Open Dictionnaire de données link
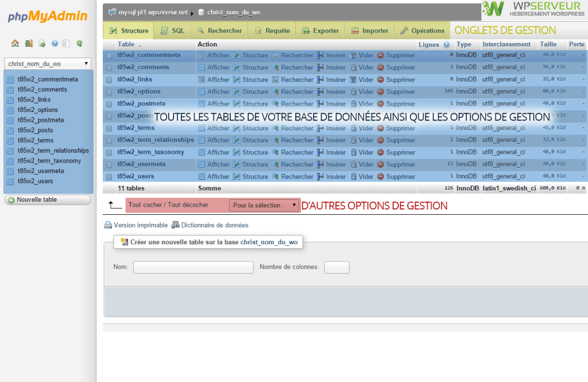Image resolution: width=588 pixels, height=382 pixels. click(215, 225)
